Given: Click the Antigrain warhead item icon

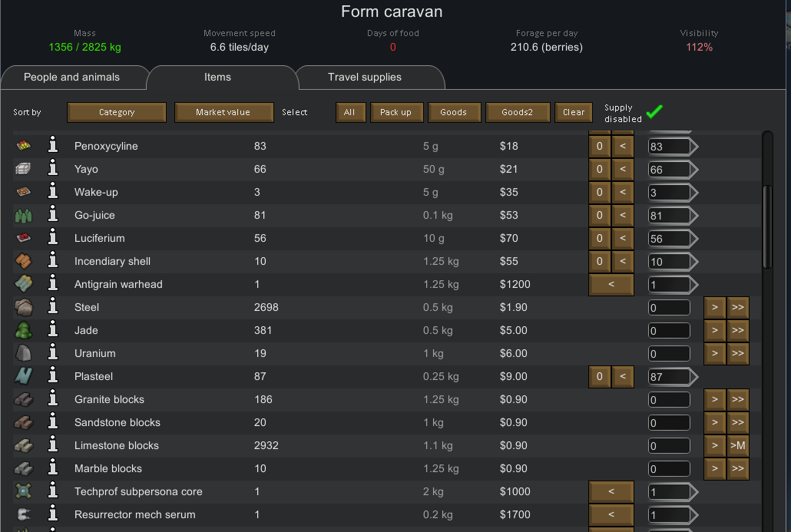Looking at the screenshot, I should (x=24, y=284).
